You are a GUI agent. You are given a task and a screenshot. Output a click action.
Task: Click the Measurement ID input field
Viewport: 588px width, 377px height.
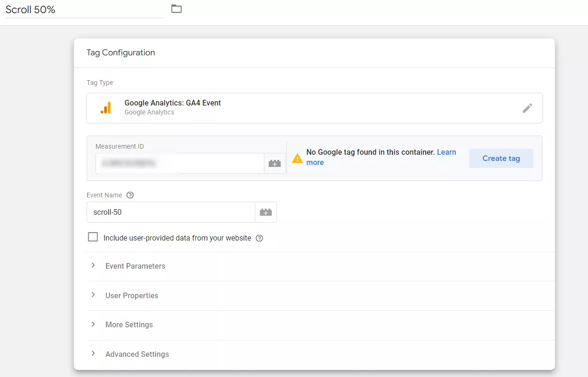pyautogui.click(x=180, y=164)
